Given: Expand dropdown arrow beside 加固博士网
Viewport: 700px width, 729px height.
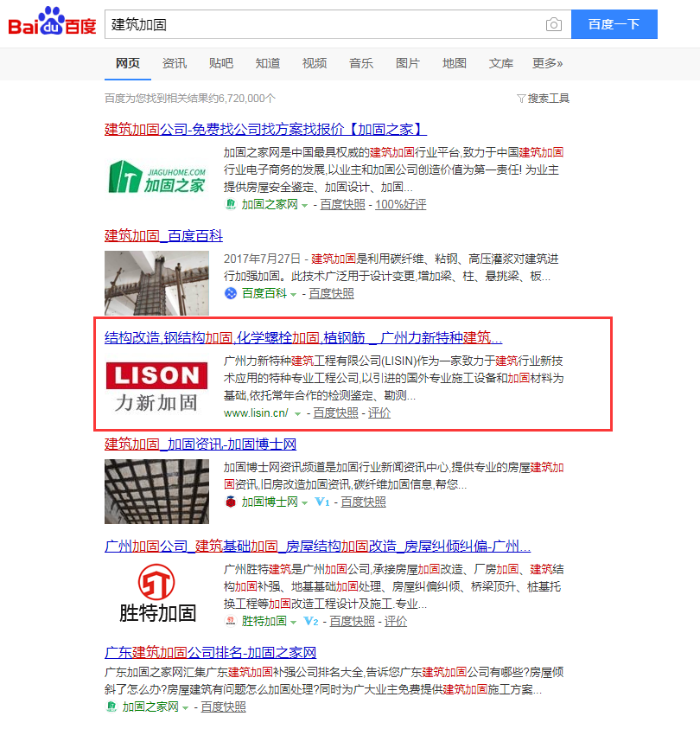Looking at the screenshot, I should click(305, 503).
